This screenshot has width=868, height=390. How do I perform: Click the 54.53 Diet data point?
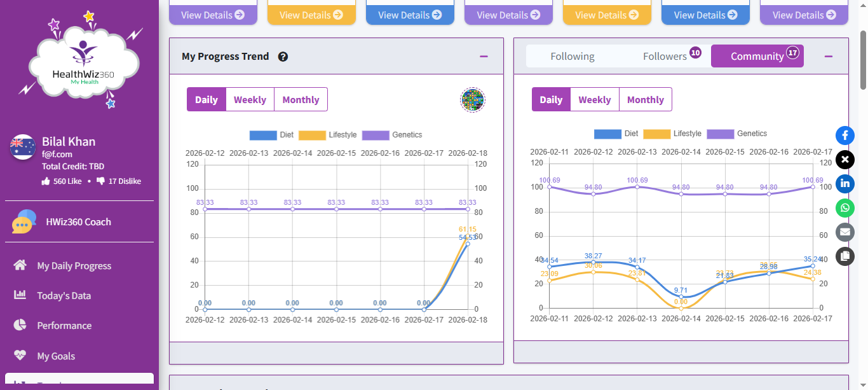coord(468,244)
